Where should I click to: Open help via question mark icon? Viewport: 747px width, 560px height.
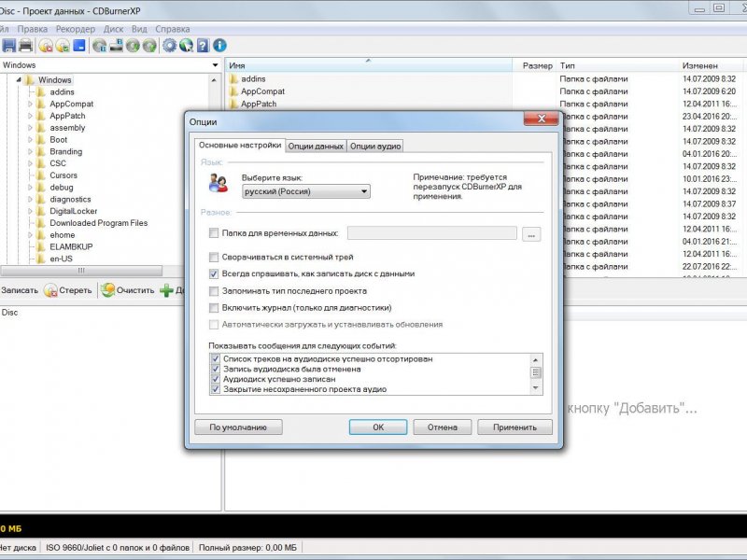pos(203,46)
